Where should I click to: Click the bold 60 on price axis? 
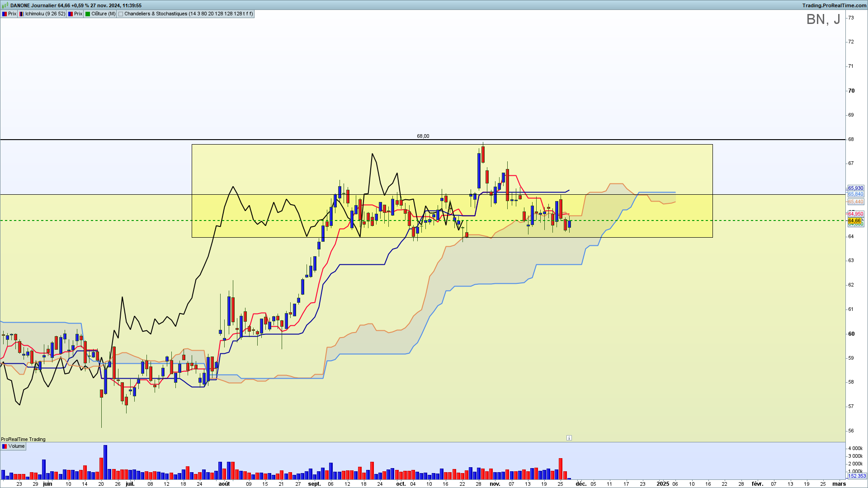(851, 334)
